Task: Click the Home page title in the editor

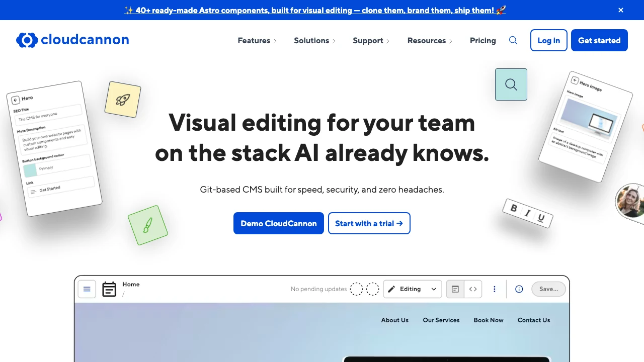Action: [131, 285]
